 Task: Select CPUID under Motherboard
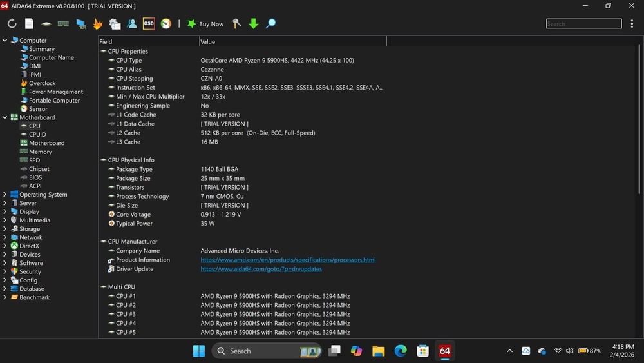click(37, 135)
